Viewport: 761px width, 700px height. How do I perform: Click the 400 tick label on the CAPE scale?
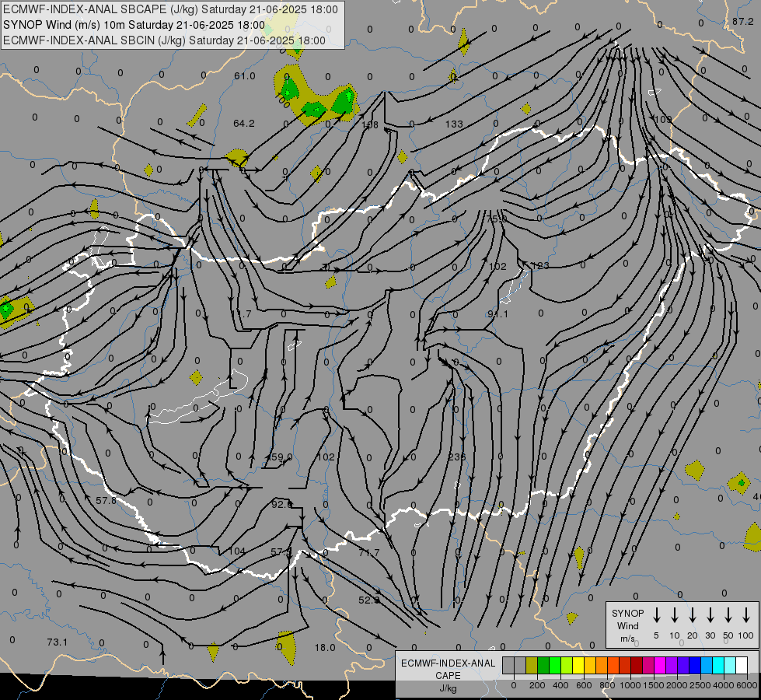pos(560,685)
